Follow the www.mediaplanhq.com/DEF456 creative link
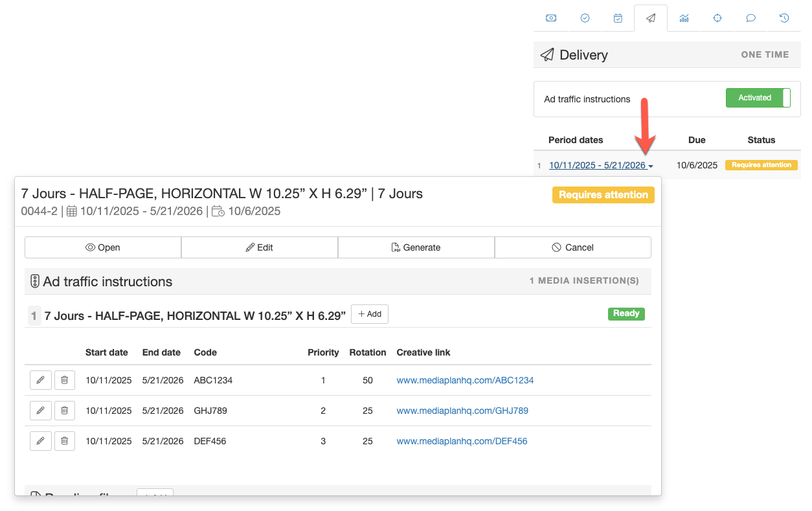This screenshot has height=511, width=812. 462,441
